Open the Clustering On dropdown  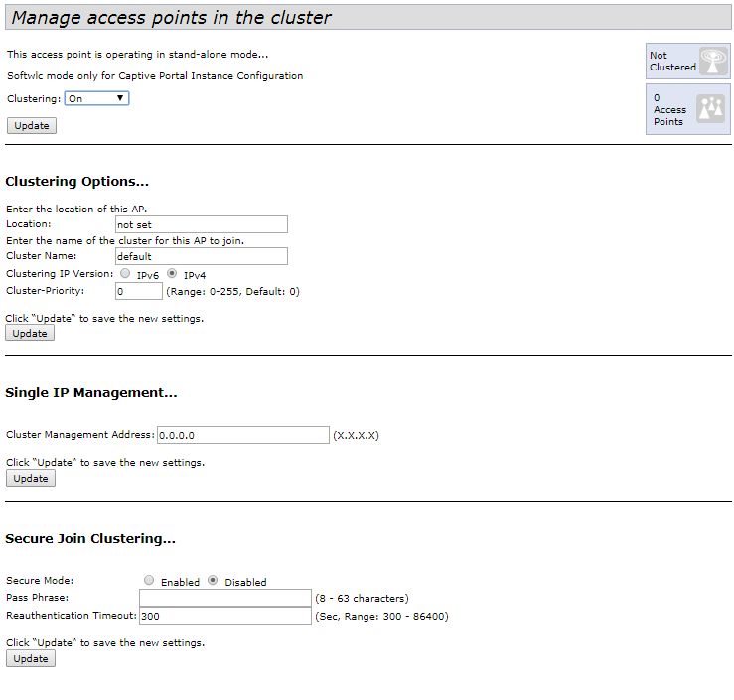click(96, 98)
